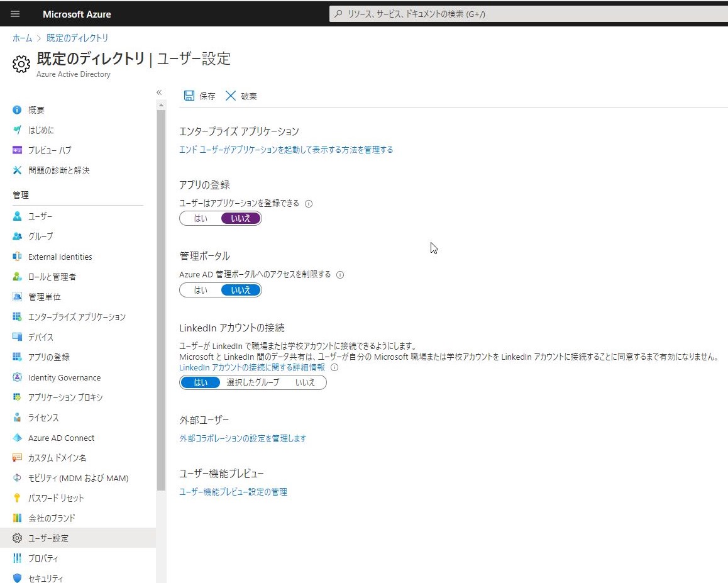Enable Azure AD 管理ポータルへのアクセス制限
The height and width of the screenshot is (583, 728).
pyautogui.click(x=200, y=290)
